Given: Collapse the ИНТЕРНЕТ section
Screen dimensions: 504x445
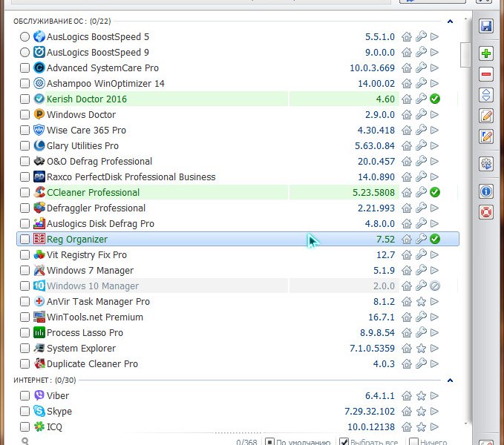Looking at the screenshot, I should (x=450, y=380).
